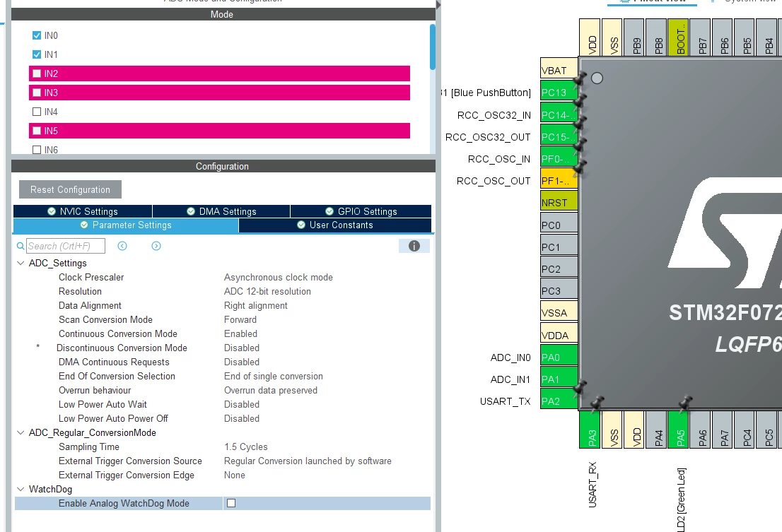Click the Mode list scrollbar
The width and height of the screenshot is (782, 532).
[x=433, y=47]
